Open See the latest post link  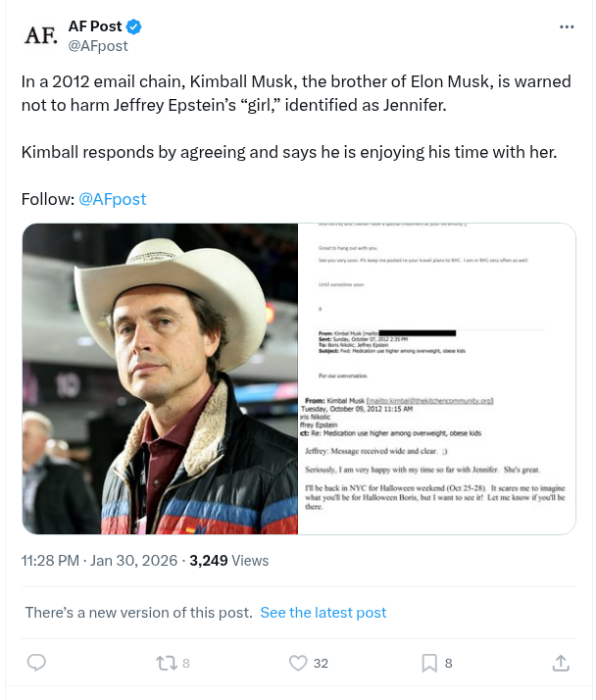coord(323,613)
